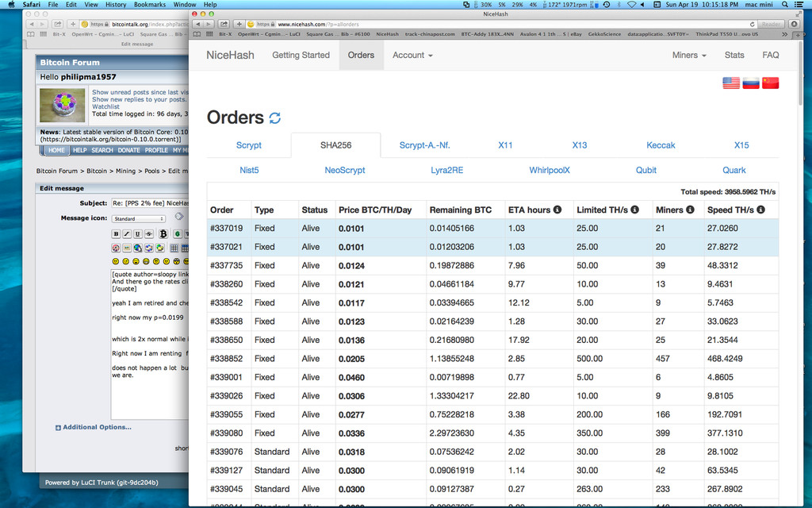Viewport: 812px width, 508px height.
Task: Refresh the NiceHash orders list icon
Action: point(275,118)
